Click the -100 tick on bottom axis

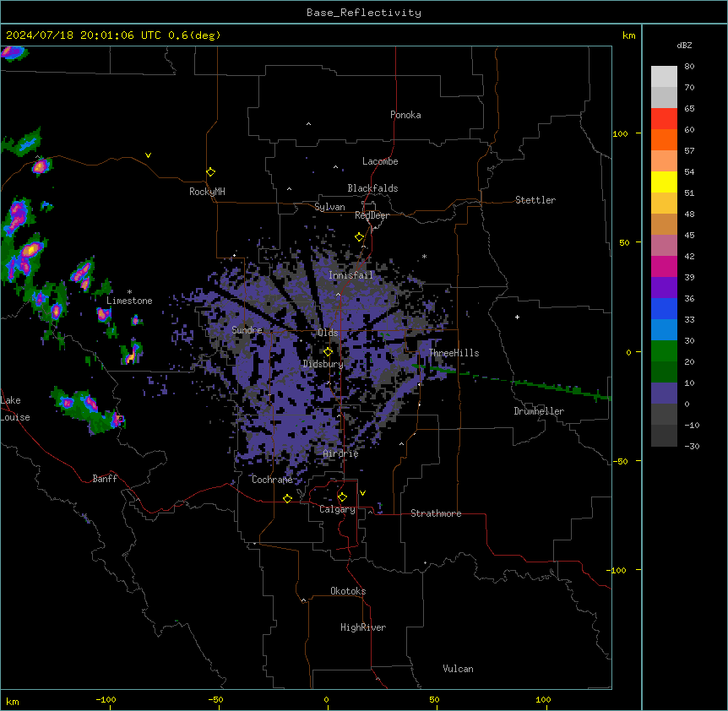[106, 699]
